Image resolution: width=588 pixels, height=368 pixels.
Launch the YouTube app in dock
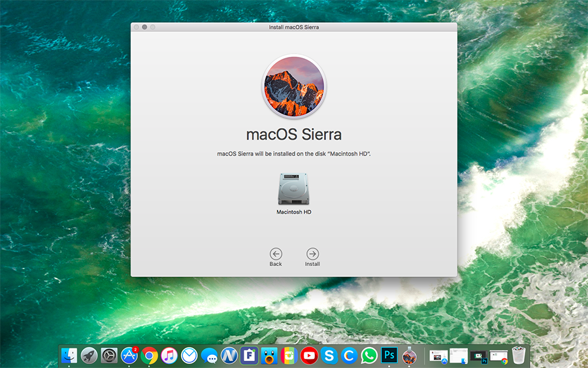click(309, 356)
